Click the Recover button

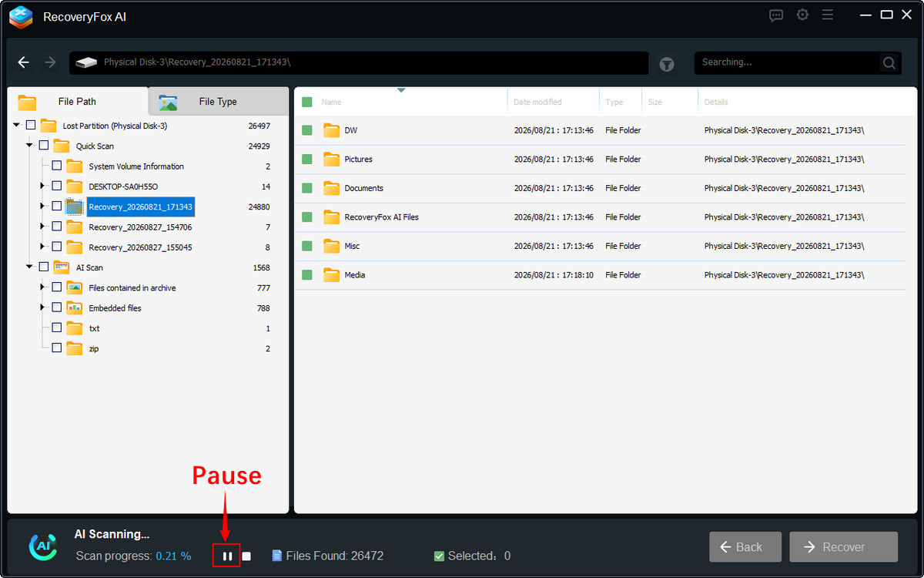[x=844, y=547]
